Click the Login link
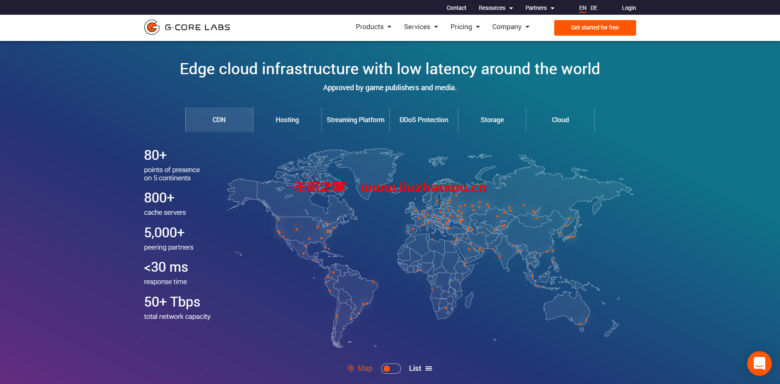Image resolution: width=780 pixels, height=384 pixels. pos(629,8)
